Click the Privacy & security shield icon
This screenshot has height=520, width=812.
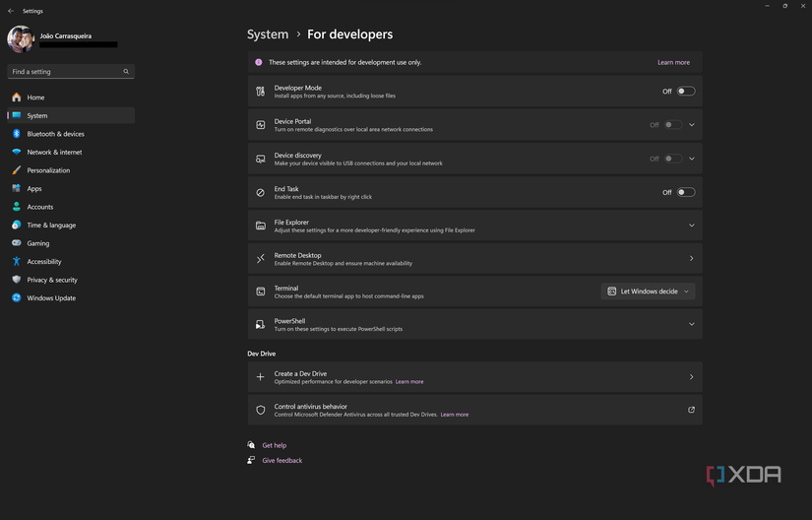pyautogui.click(x=17, y=280)
